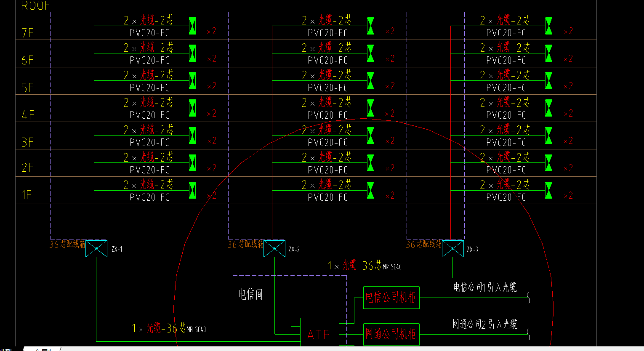Select the 1×光缆-36芯 label below ZX-1
Image resolution: width=644 pixels, height=351 pixels.
169,328
